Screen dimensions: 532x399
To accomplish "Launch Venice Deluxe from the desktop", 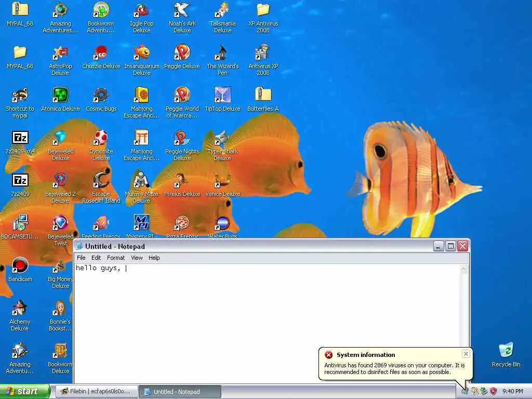I will tap(222, 185).
